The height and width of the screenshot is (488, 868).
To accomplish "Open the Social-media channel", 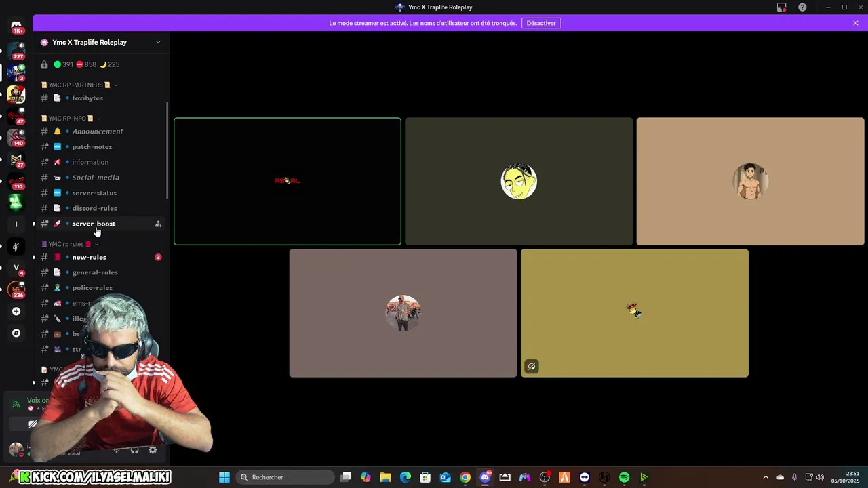I will pos(100,178).
